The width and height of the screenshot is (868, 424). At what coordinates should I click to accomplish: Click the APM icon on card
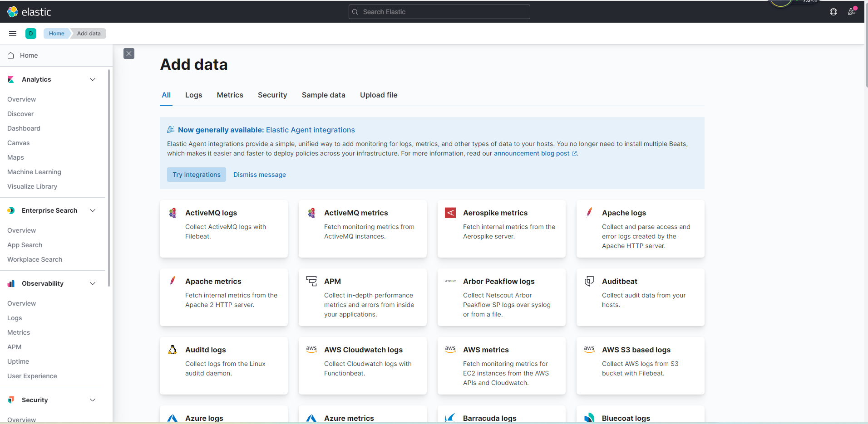pos(311,281)
